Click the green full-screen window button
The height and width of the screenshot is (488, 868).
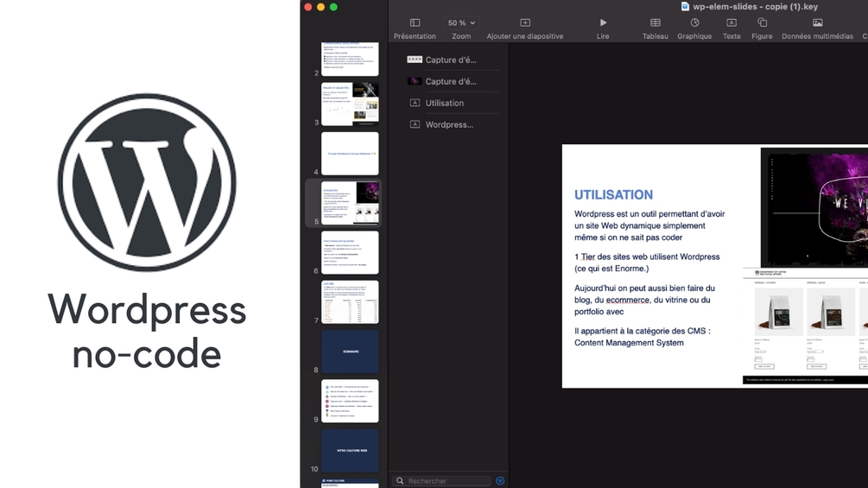[333, 7]
